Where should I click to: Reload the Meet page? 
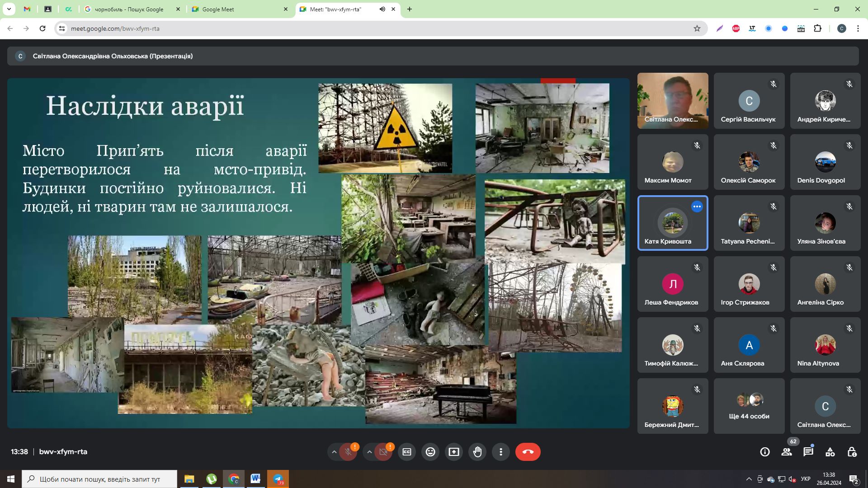tap(42, 28)
